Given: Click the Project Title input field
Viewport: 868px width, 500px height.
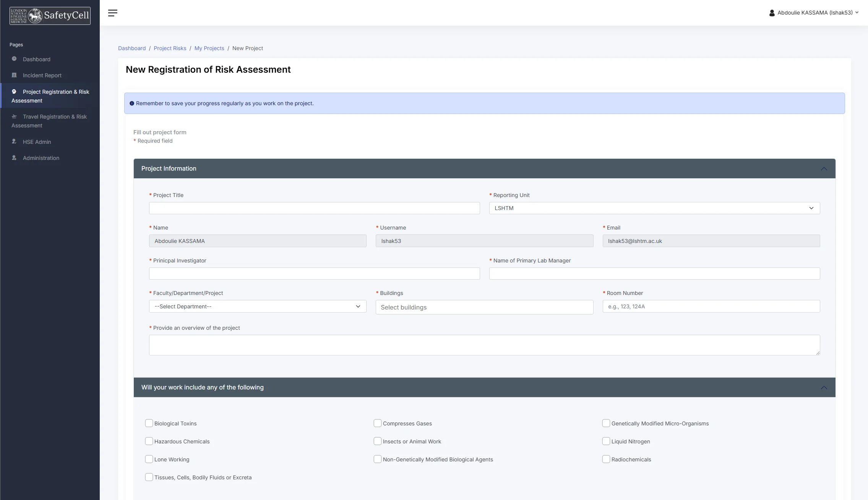Looking at the screenshot, I should [314, 208].
